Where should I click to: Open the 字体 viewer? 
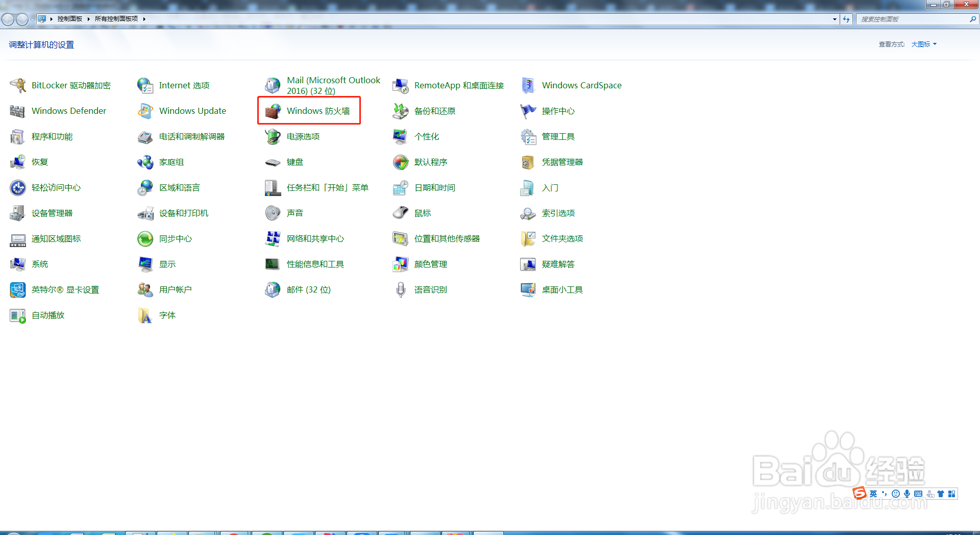[168, 315]
